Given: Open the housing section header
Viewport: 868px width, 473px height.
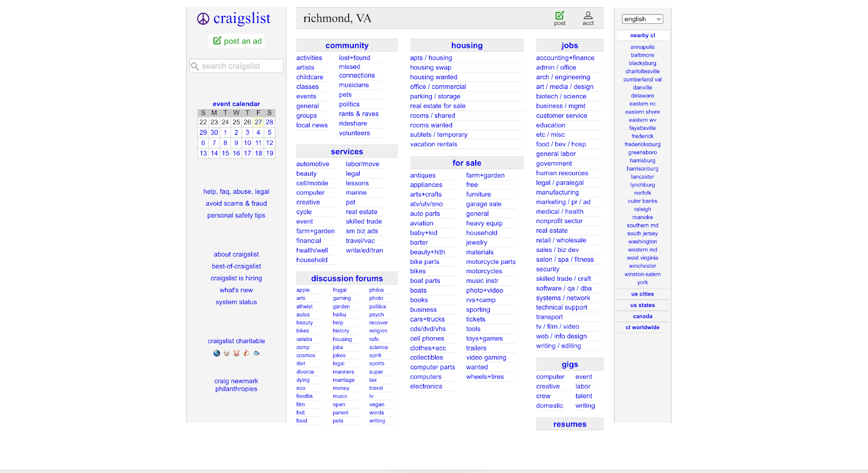Looking at the screenshot, I should pos(467,46).
